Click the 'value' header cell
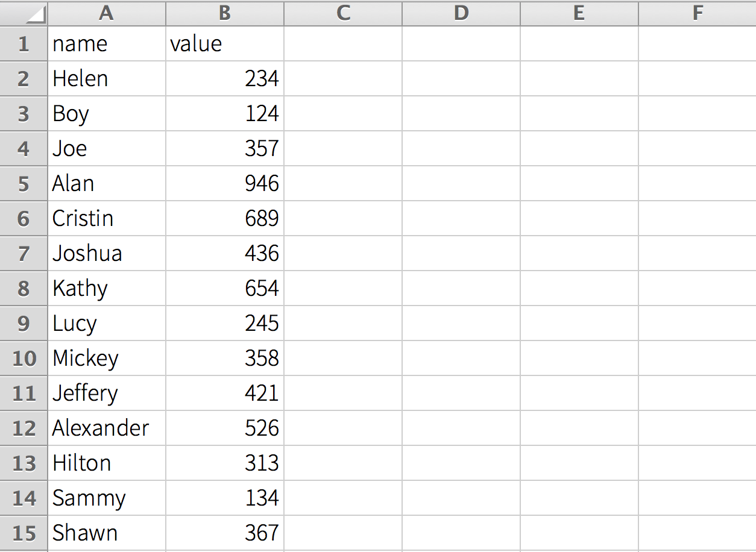The width and height of the screenshot is (756, 552). [225, 43]
